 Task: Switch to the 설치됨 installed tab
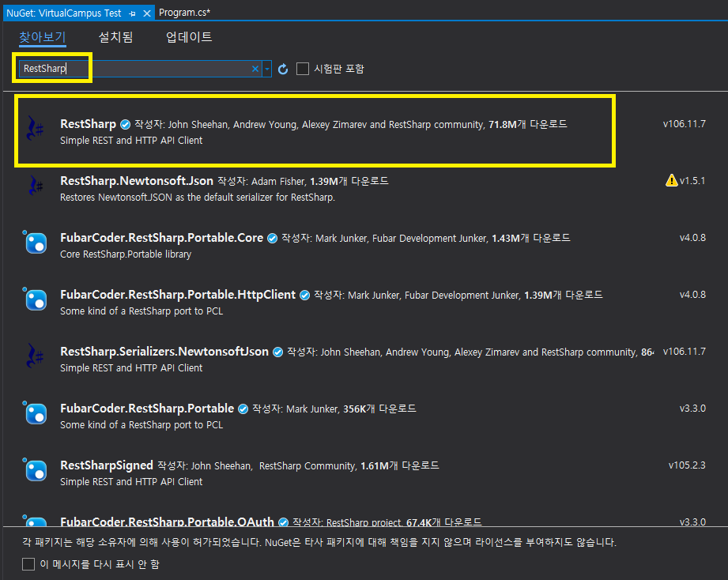pyautogui.click(x=115, y=37)
